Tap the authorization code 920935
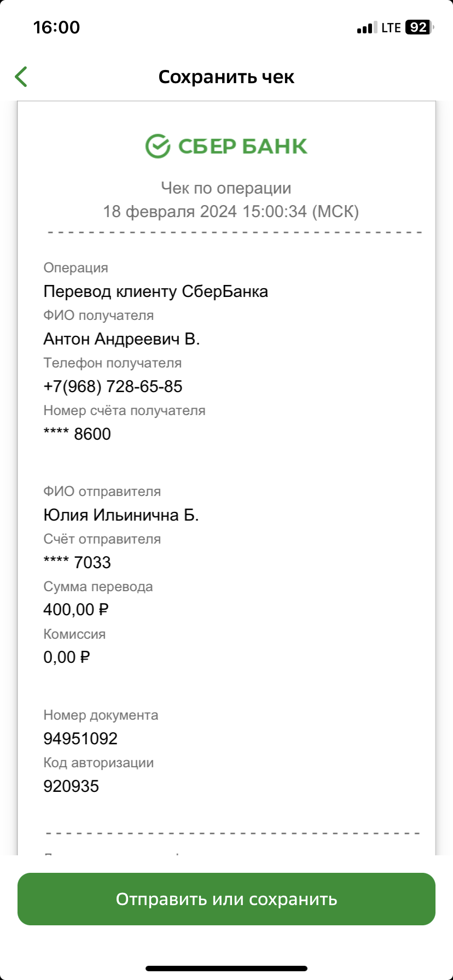Screen dimensions: 453x980 (71, 786)
